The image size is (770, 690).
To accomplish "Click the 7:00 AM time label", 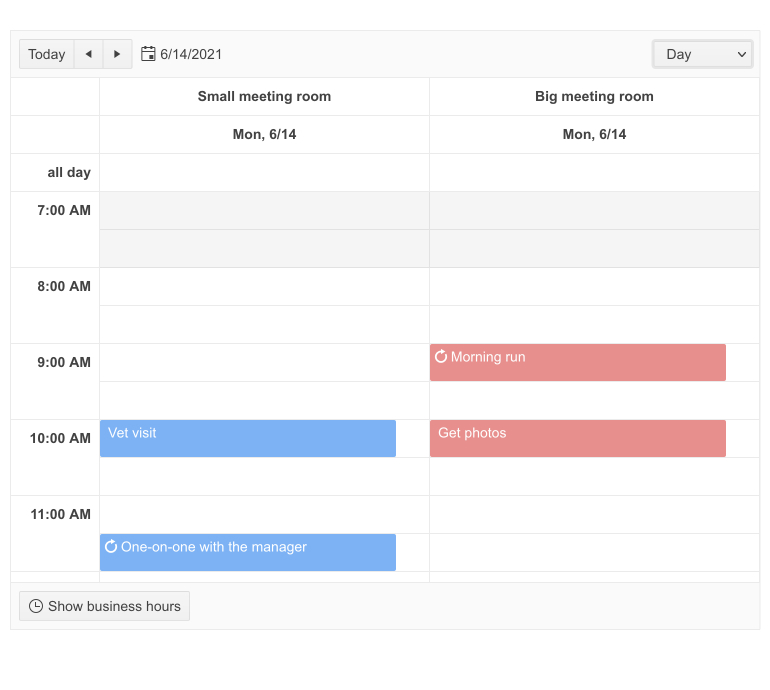I will pyautogui.click(x=64, y=210).
